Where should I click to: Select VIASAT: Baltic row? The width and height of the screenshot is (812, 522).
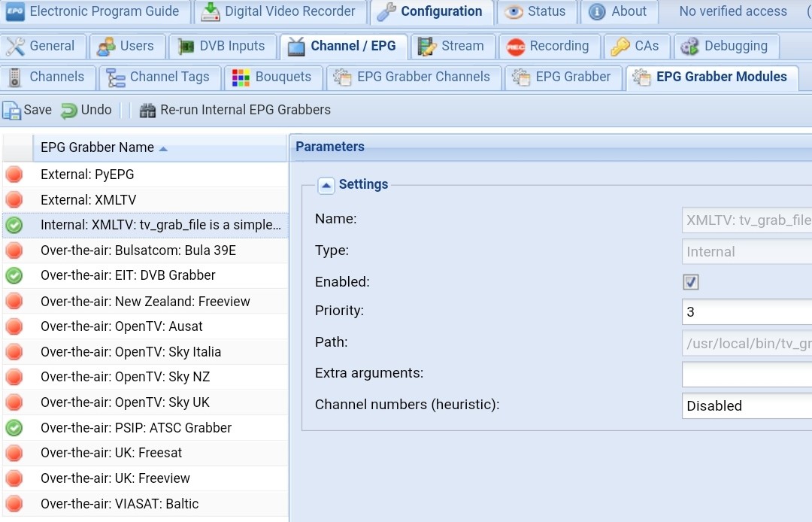[145, 504]
